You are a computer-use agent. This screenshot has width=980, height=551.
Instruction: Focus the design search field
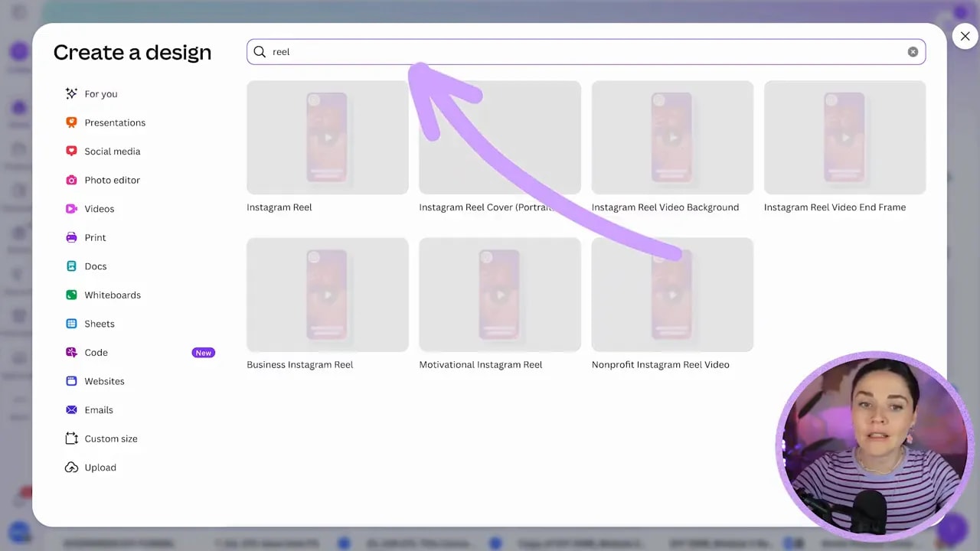click(x=586, y=51)
